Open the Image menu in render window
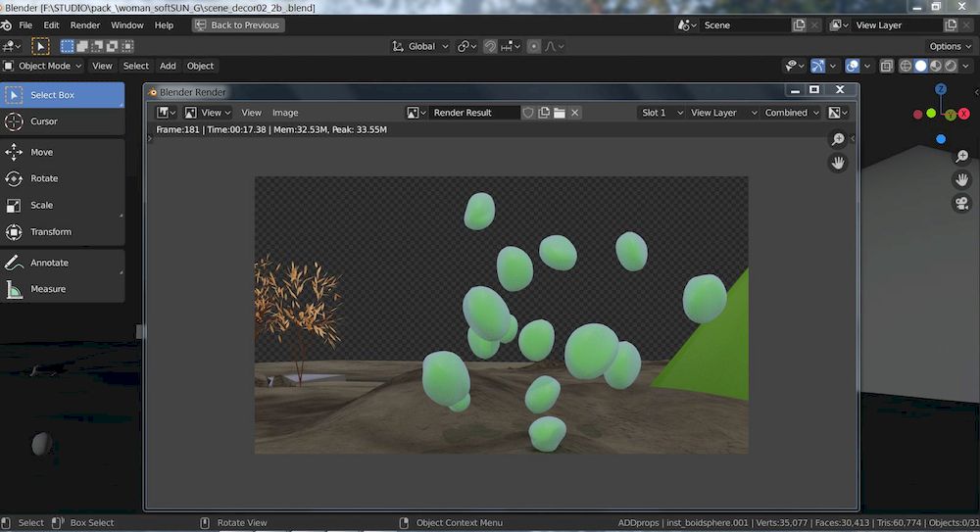Viewport: 980px width, 532px height. (285, 113)
